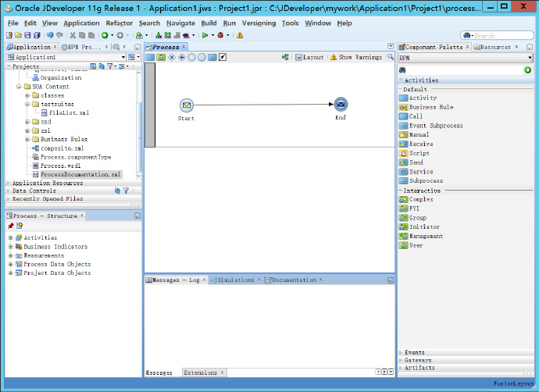Expand the Events section in palette

click(x=401, y=352)
